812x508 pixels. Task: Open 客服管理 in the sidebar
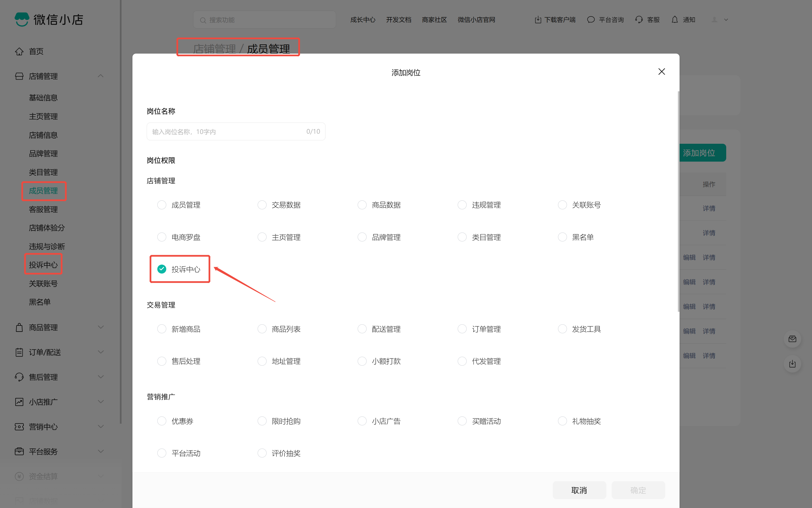43,209
